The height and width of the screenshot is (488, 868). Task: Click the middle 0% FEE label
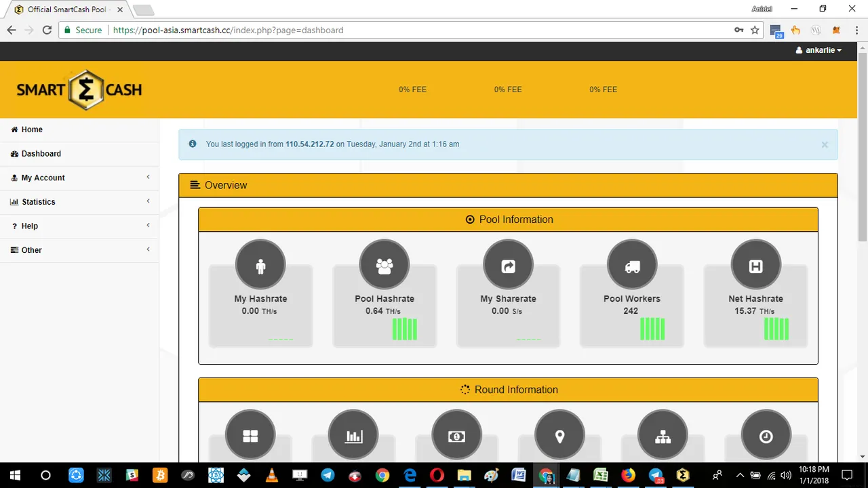tap(508, 89)
